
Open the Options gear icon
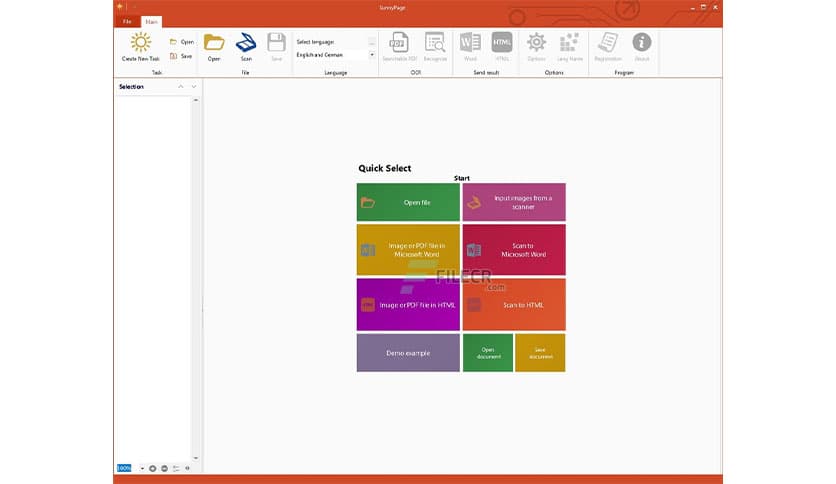tap(537, 42)
